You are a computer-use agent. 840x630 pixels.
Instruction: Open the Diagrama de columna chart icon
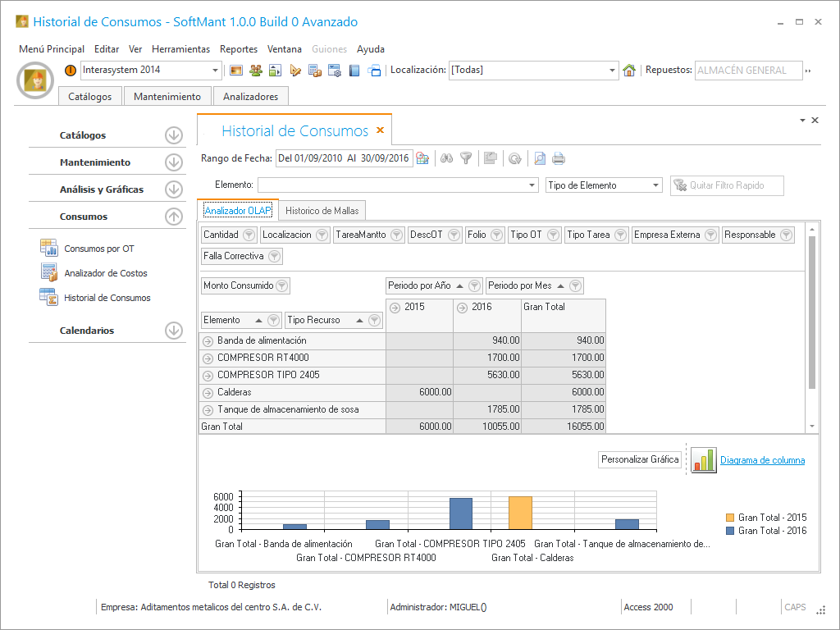pyautogui.click(x=703, y=460)
